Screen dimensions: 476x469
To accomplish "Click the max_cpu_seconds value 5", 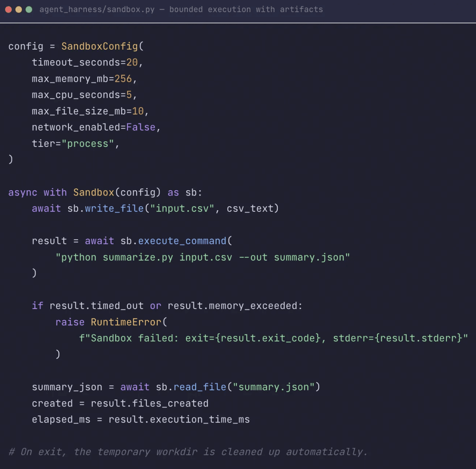I will pyautogui.click(x=129, y=95).
